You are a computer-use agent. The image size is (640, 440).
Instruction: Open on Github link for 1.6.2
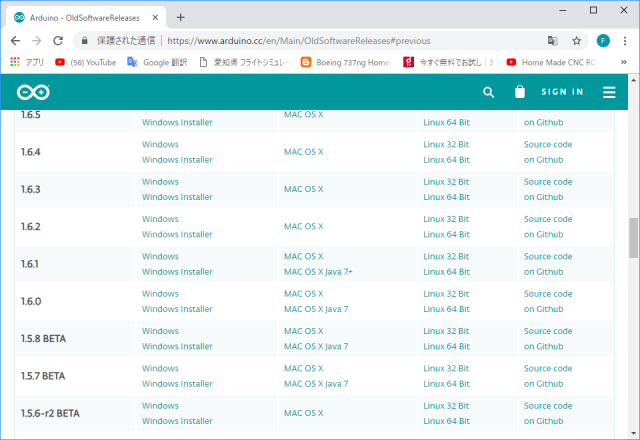click(x=543, y=235)
